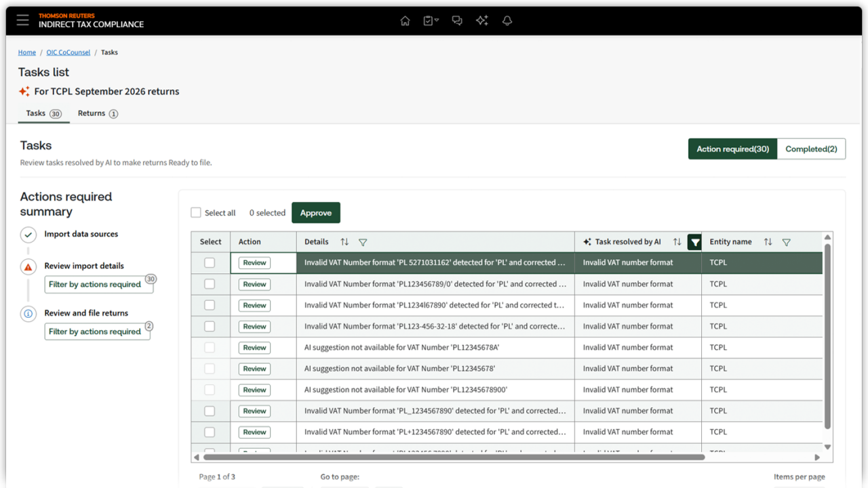Filter the Details column

coord(363,242)
